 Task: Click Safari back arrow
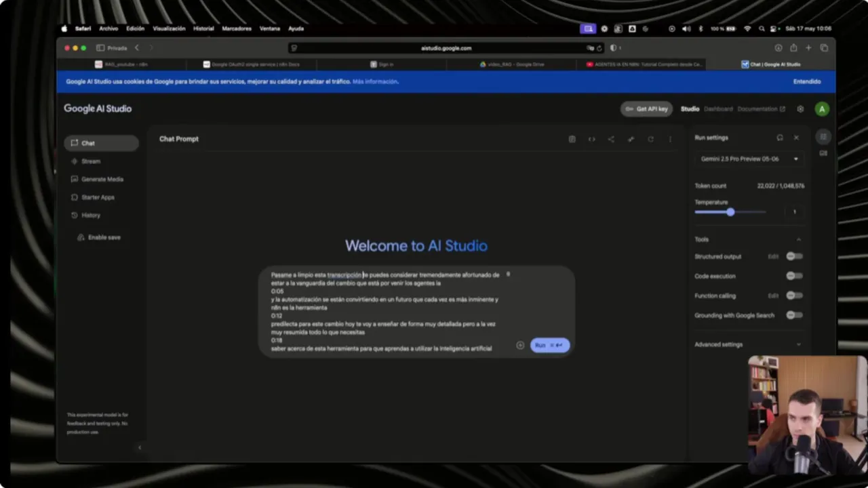pyautogui.click(x=137, y=48)
